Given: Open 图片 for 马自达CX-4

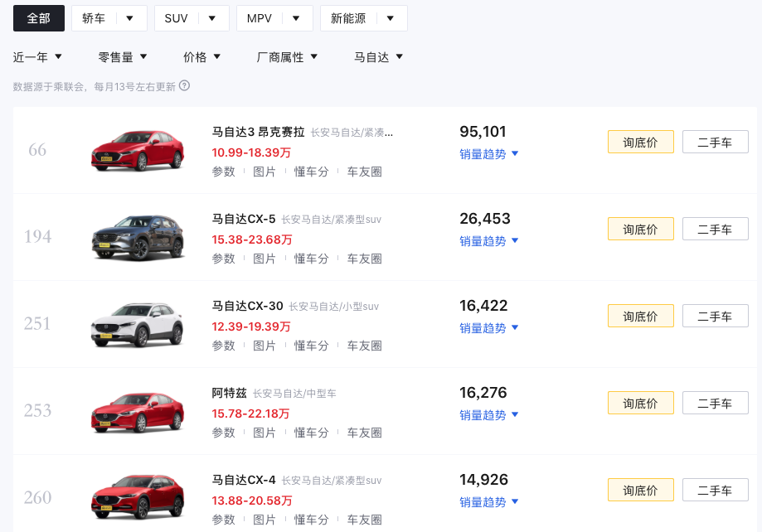Looking at the screenshot, I should click(x=265, y=520).
